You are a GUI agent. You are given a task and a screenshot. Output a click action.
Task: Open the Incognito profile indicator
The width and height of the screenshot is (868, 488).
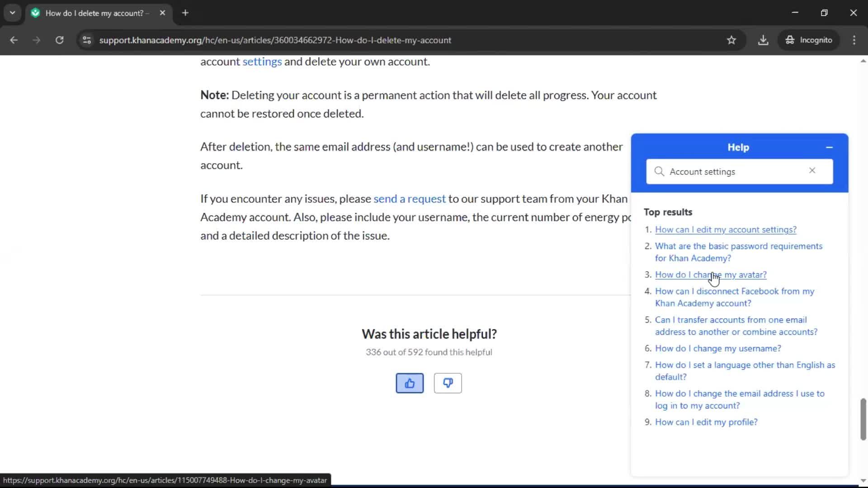pyautogui.click(x=809, y=40)
